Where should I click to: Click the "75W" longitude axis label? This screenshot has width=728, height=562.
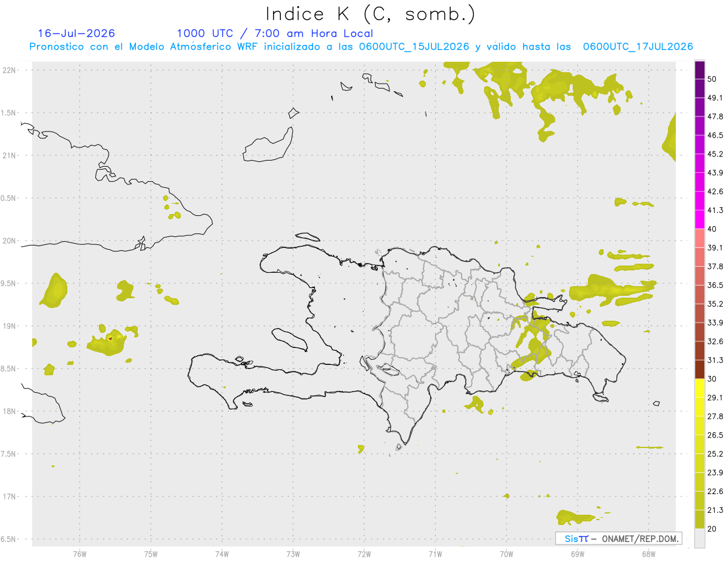point(150,554)
